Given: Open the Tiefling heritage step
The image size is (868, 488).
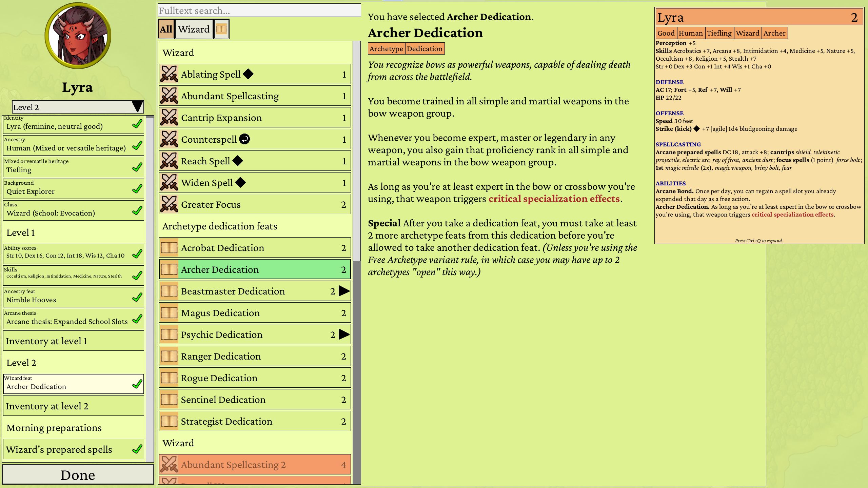Looking at the screenshot, I should pos(74,167).
